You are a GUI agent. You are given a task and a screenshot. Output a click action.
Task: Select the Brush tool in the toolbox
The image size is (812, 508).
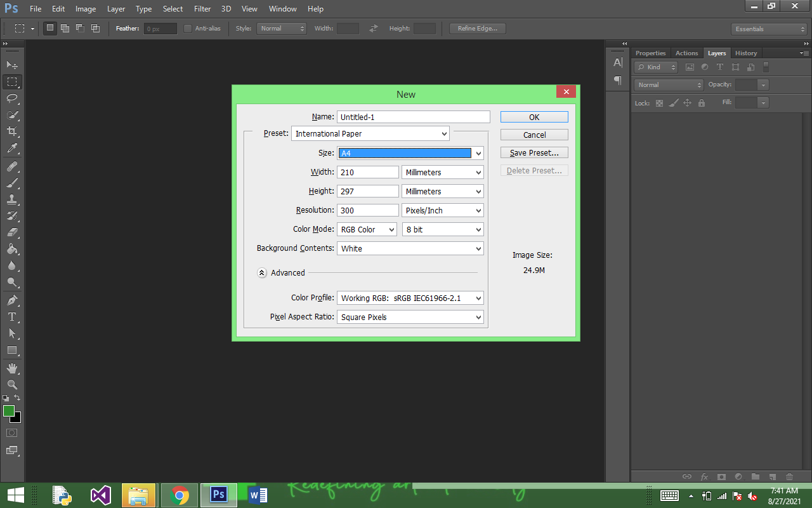point(12,183)
